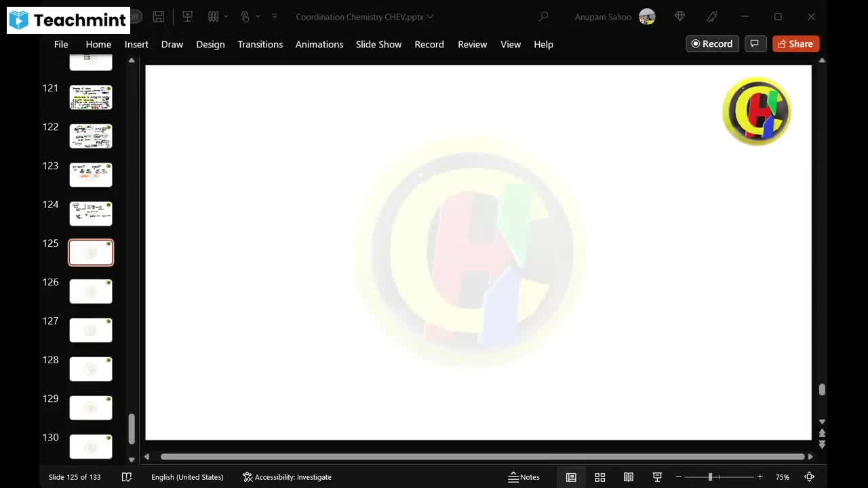The width and height of the screenshot is (868, 488).
Task: Open the Record tab
Action: (429, 44)
